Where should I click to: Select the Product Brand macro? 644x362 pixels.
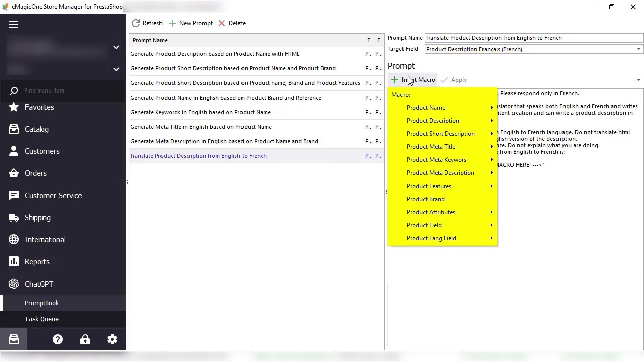443,199
